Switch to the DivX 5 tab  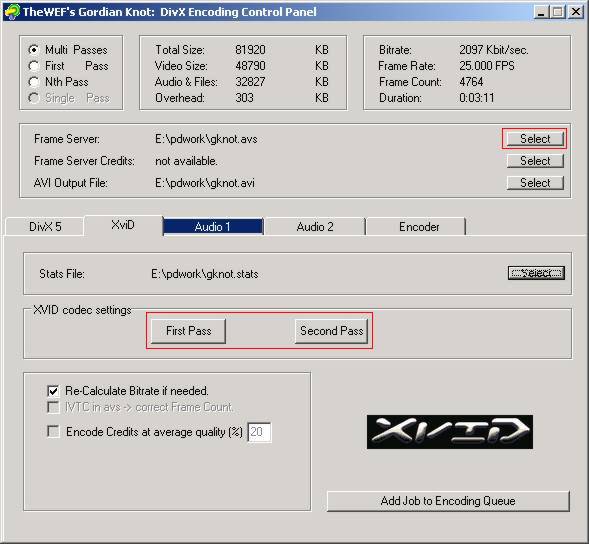tap(45, 227)
